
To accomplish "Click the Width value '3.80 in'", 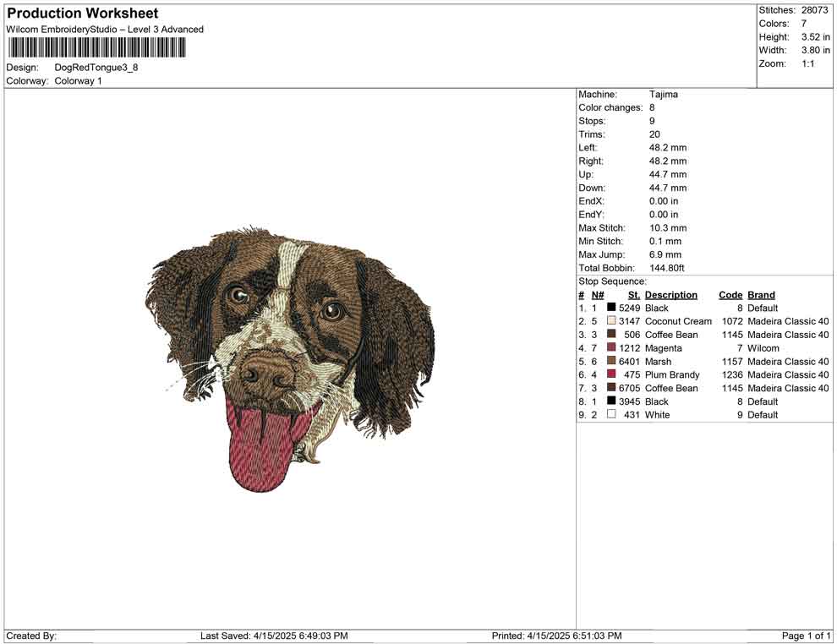I will pyautogui.click(x=815, y=50).
